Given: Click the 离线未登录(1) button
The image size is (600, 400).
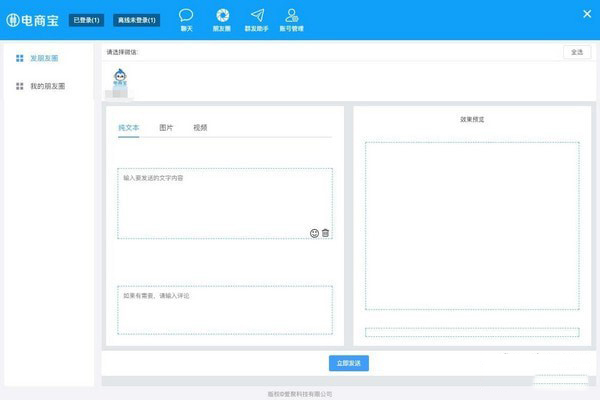Looking at the screenshot, I should [x=137, y=20].
